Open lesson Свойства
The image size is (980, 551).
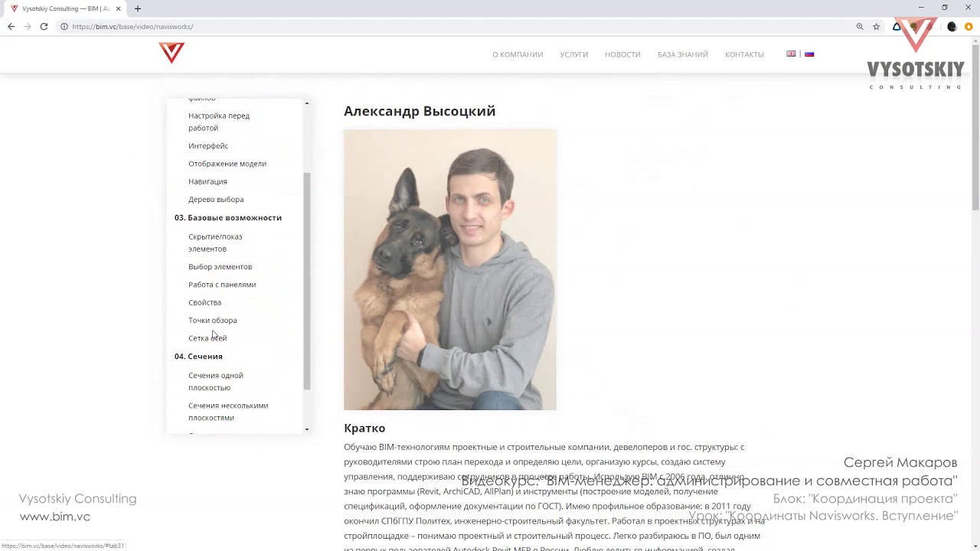(x=204, y=302)
